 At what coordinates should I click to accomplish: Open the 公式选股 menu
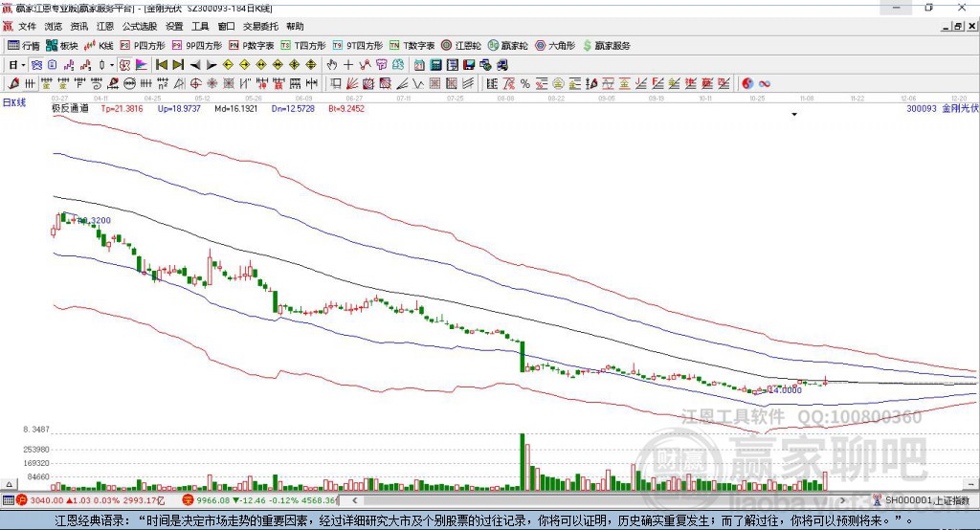tap(140, 26)
